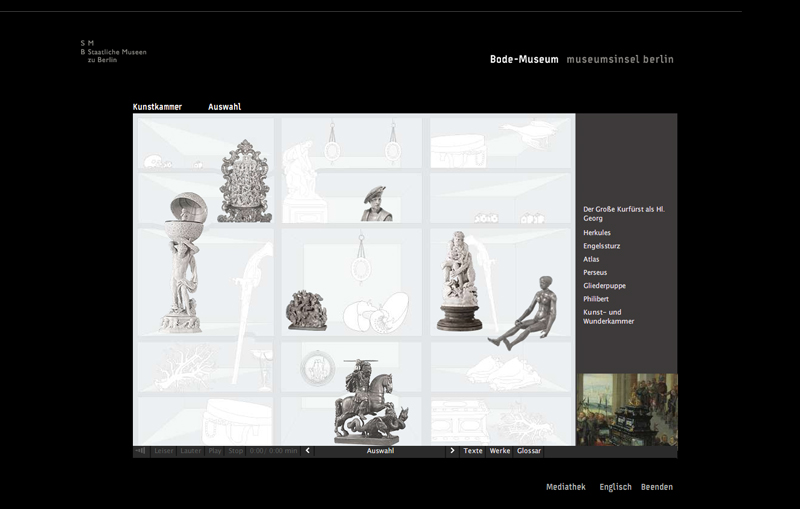Click the Kunstkammer breadcrumb heading
Image resolution: width=800 pixels, height=509 pixels.
pos(157,107)
